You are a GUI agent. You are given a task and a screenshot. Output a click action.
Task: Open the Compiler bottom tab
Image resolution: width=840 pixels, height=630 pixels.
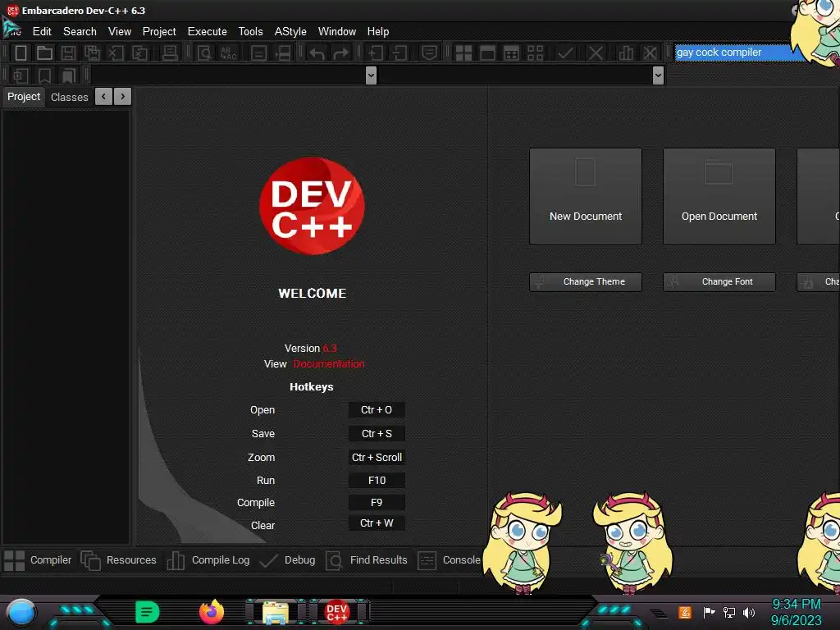[x=38, y=560]
